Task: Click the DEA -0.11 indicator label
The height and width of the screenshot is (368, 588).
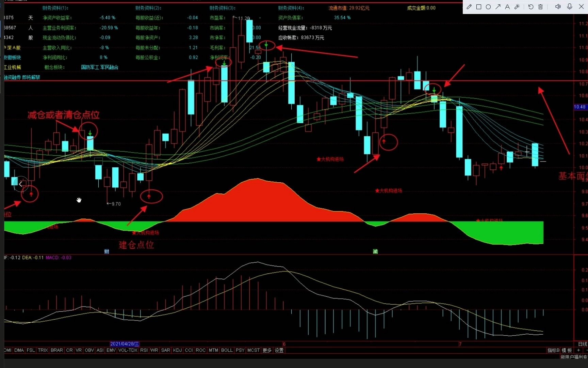Action: point(33,258)
